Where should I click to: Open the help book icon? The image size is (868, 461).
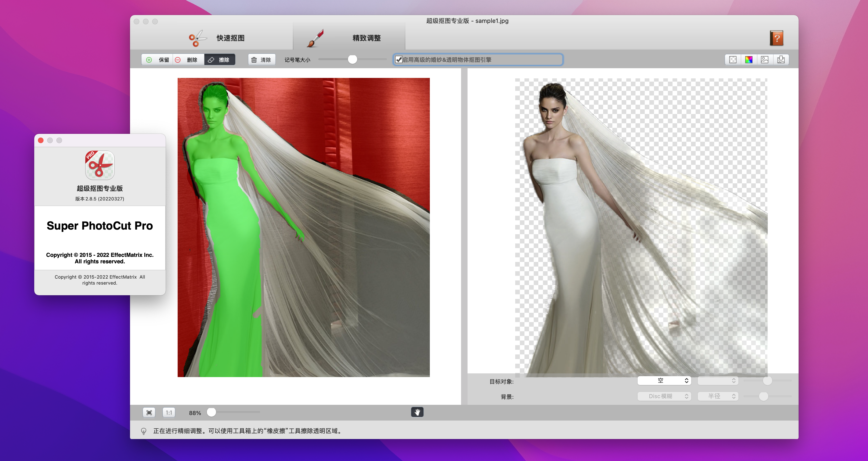776,38
